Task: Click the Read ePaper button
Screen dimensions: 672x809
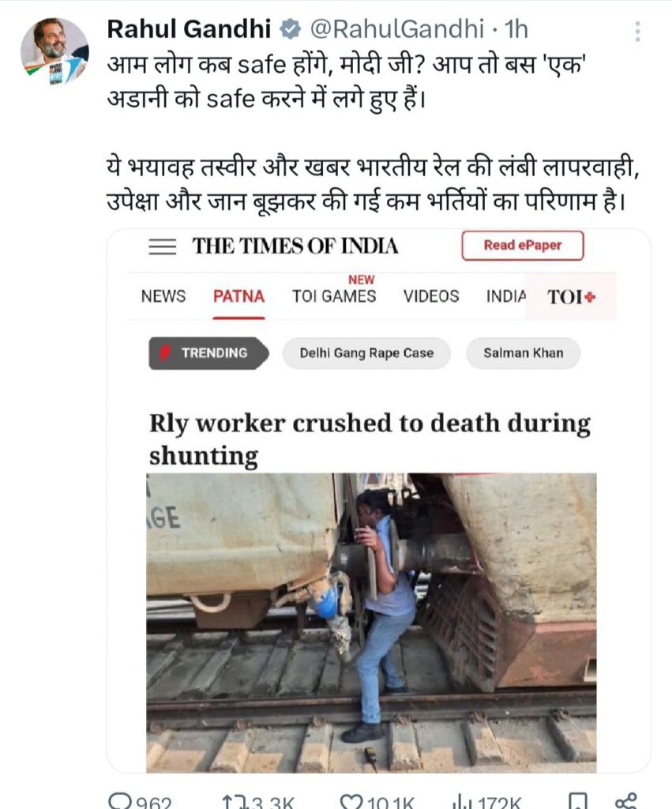Action: [523, 246]
